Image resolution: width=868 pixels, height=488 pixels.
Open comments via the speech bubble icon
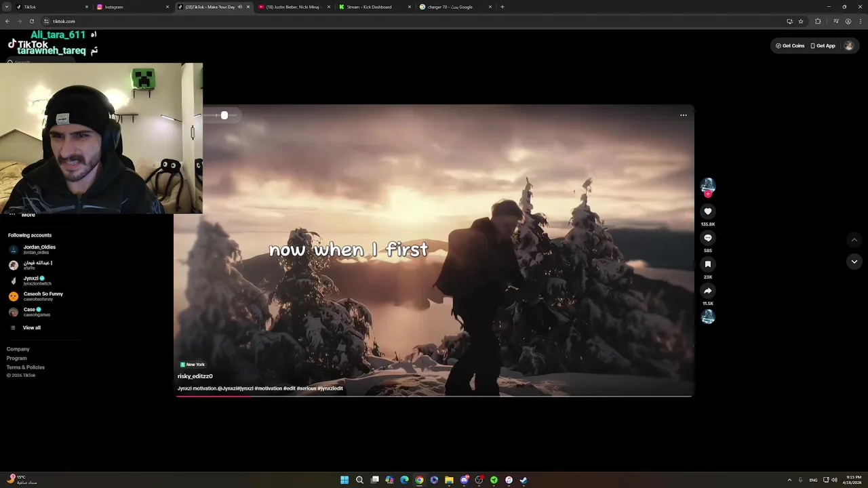707,238
